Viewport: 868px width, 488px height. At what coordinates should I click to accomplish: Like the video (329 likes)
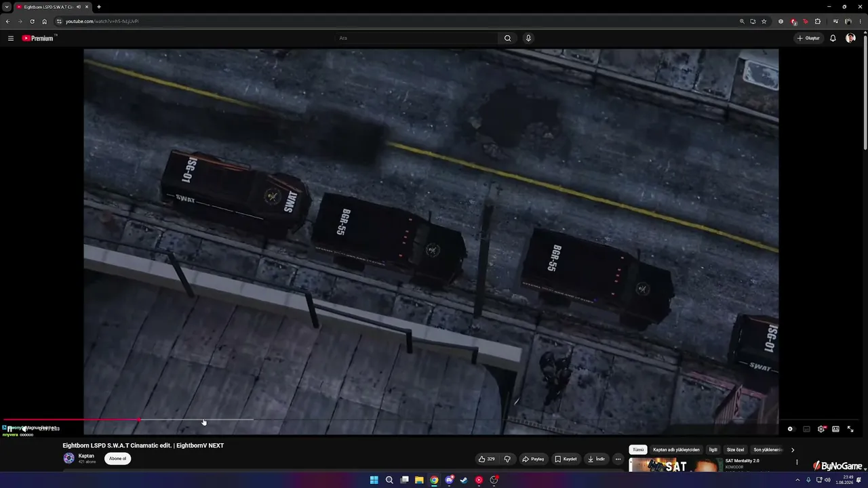click(x=487, y=459)
